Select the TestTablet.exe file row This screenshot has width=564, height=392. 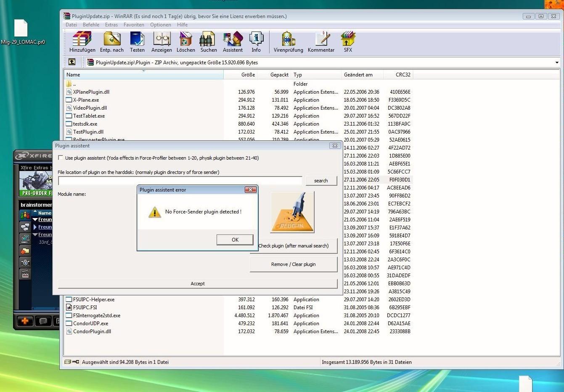click(x=238, y=116)
